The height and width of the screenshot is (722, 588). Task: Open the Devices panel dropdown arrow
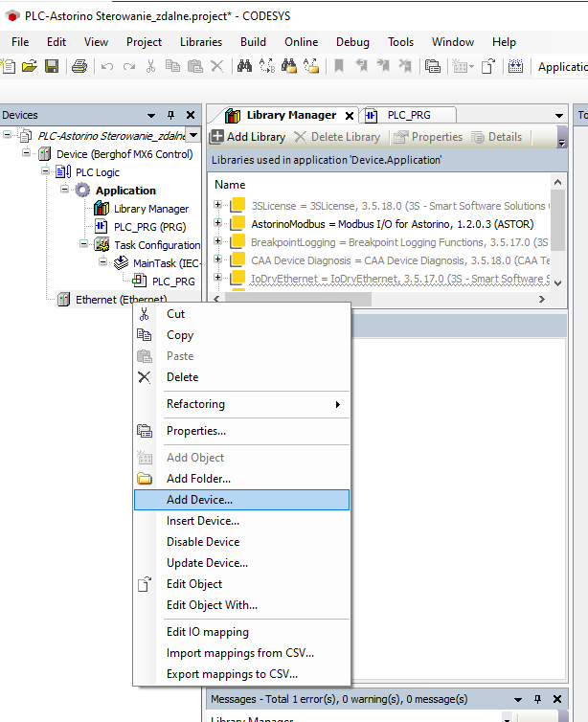pos(151,116)
